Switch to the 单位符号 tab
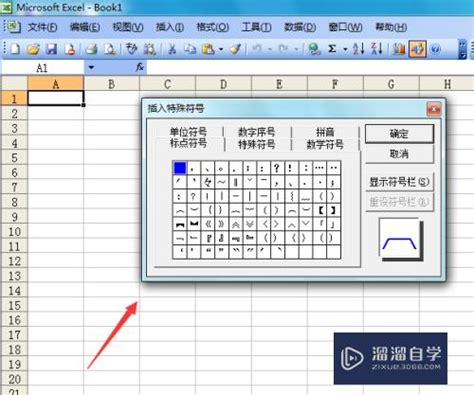The width and height of the screenshot is (474, 395). pos(188,132)
